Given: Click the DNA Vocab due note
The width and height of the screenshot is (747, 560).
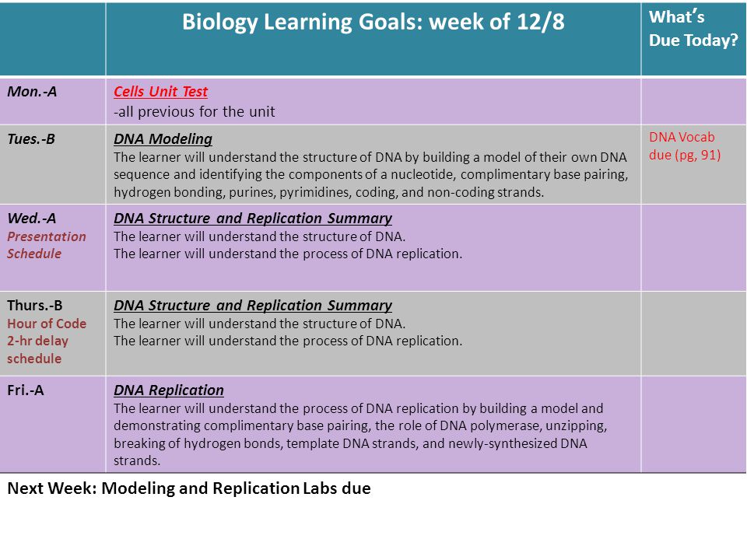Looking at the screenshot, I should 685,145.
